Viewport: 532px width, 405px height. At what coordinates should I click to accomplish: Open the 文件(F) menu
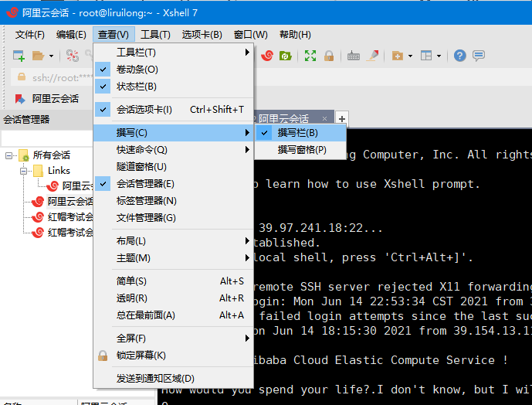[x=30, y=34]
